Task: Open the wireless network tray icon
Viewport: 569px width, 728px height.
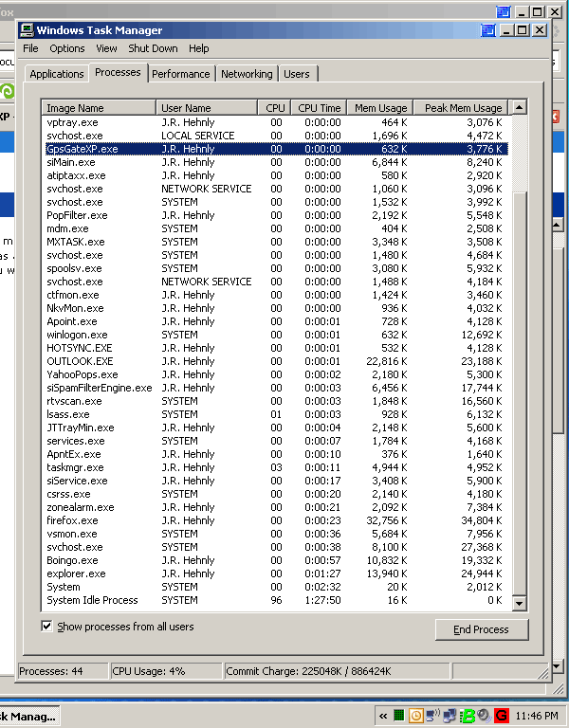Action: coord(432,716)
